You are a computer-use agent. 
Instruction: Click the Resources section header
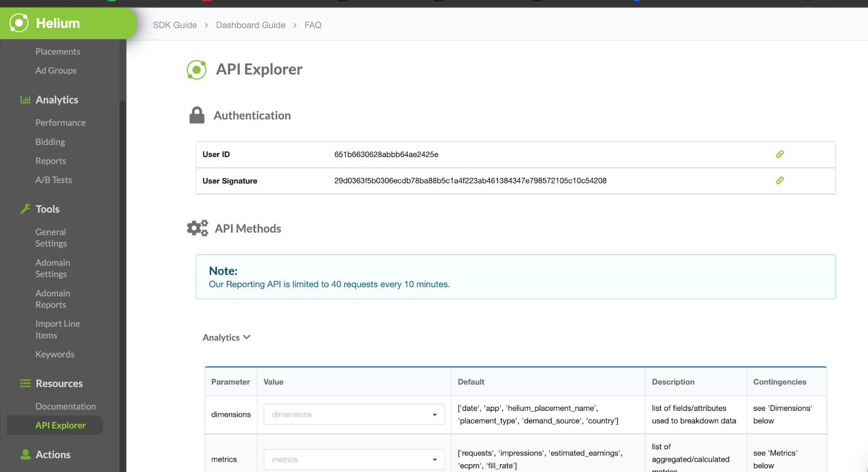click(59, 384)
